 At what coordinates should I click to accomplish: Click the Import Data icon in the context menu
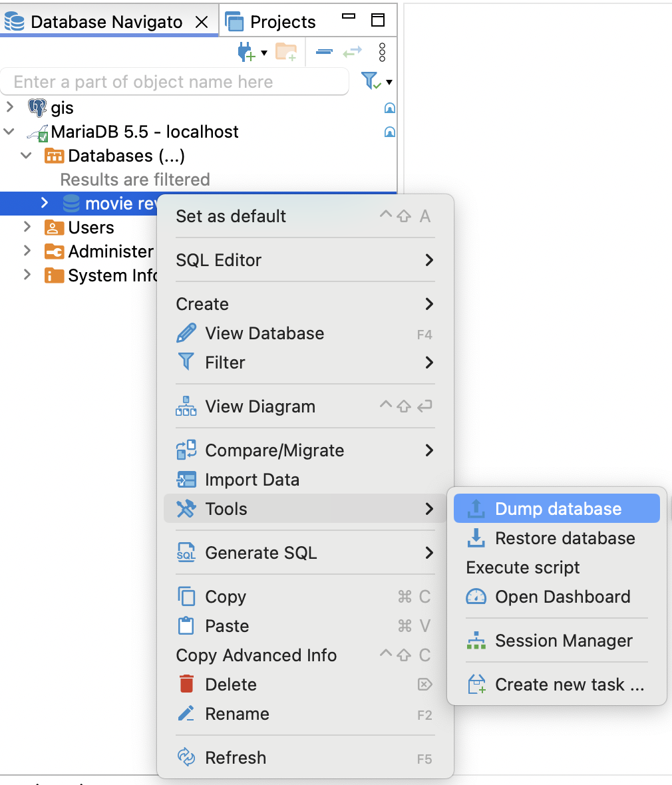(186, 479)
